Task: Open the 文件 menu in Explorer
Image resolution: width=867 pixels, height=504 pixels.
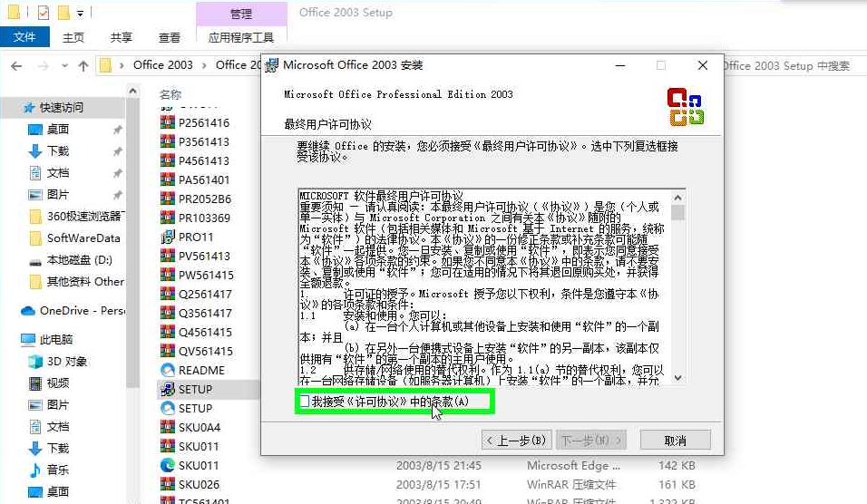Action: point(24,37)
